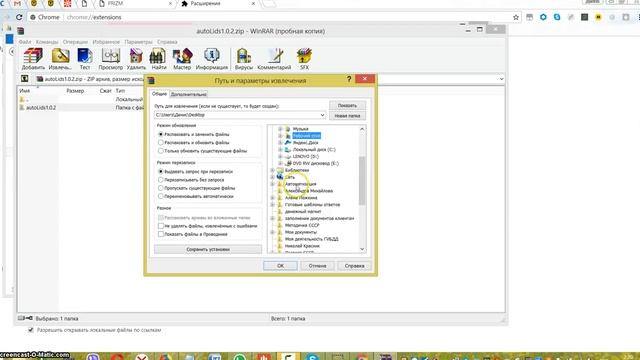Click the dialog's Справка button
The width and height of the screenshot is (640, 360).
[x=354, y=266]
